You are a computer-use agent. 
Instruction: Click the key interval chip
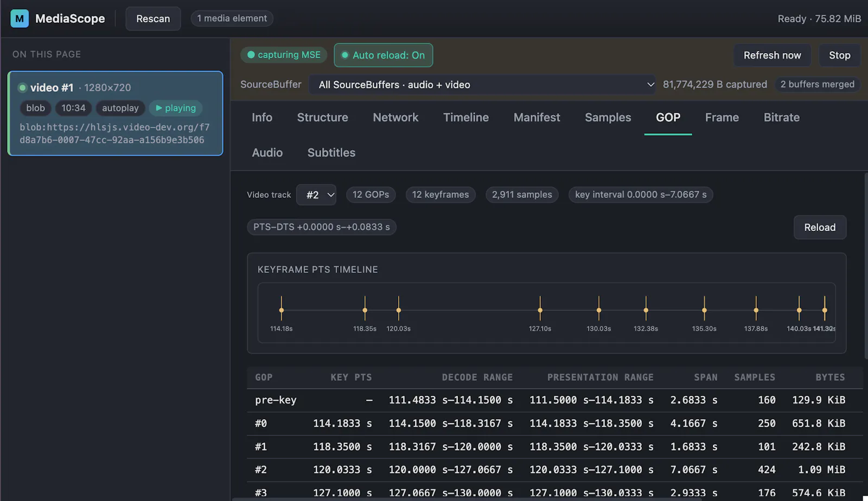[641, 195]
